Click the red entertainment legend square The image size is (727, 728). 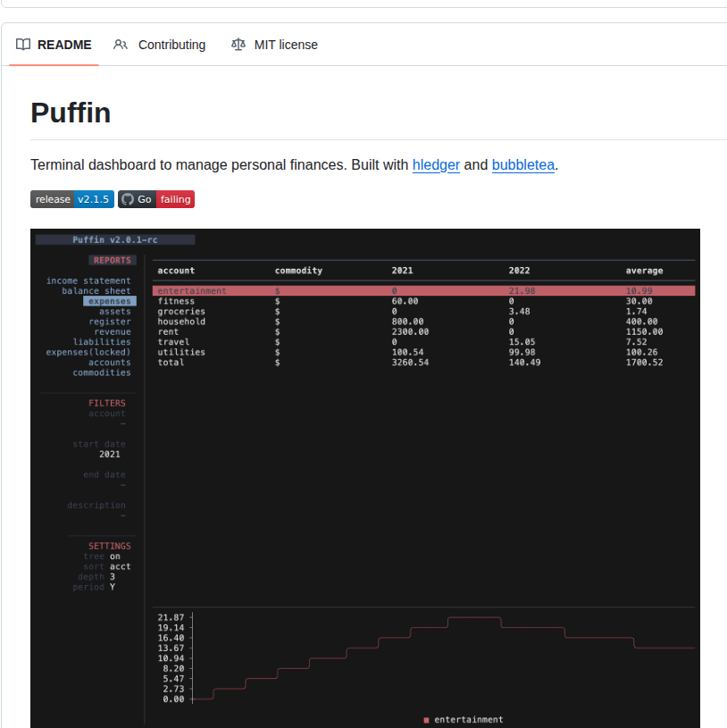pyautogui.click(x=426, y=720)
